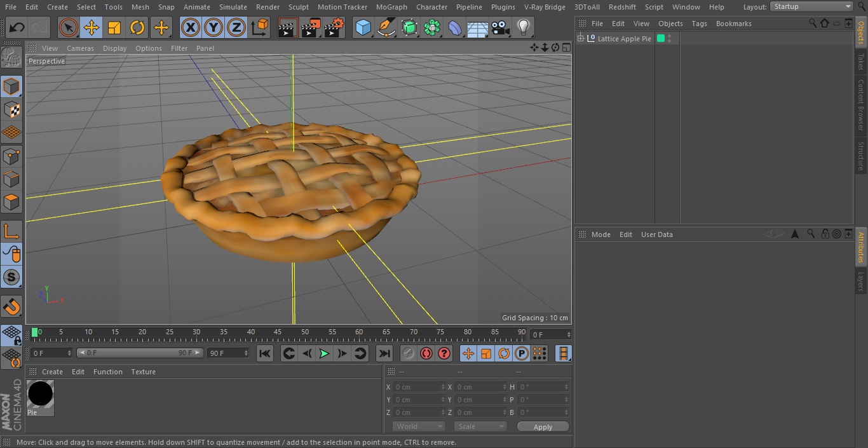Open Edit Render Settings gear clapperboard
The image size is (868, 448).
tap(334, 28)
